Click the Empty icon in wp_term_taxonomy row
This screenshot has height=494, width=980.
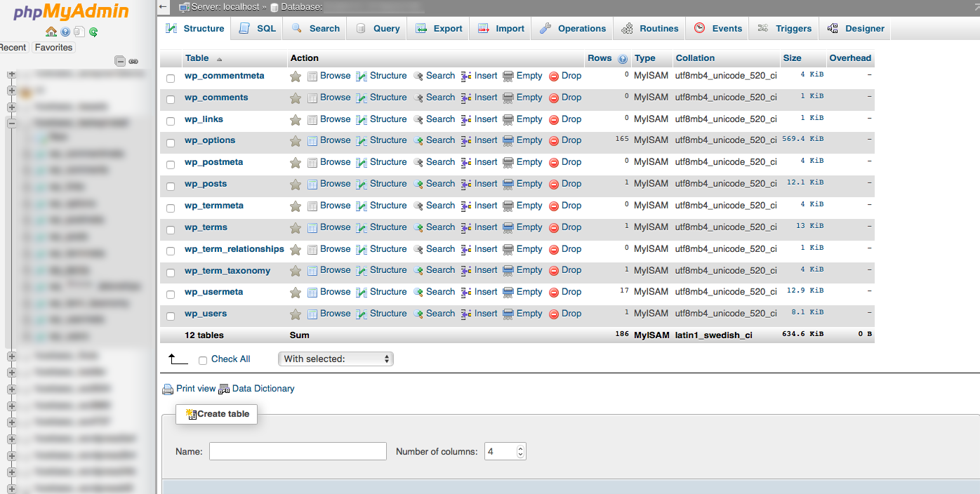coord(508,271)
